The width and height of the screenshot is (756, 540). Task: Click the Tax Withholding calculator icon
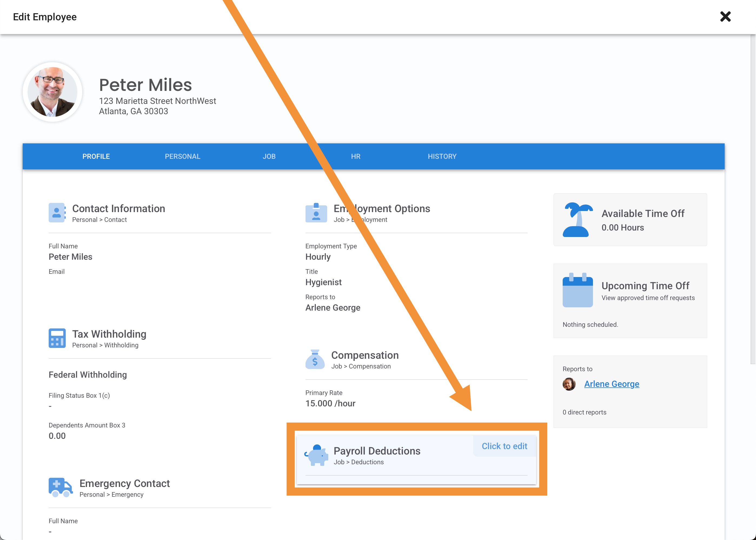coord(57,338)
